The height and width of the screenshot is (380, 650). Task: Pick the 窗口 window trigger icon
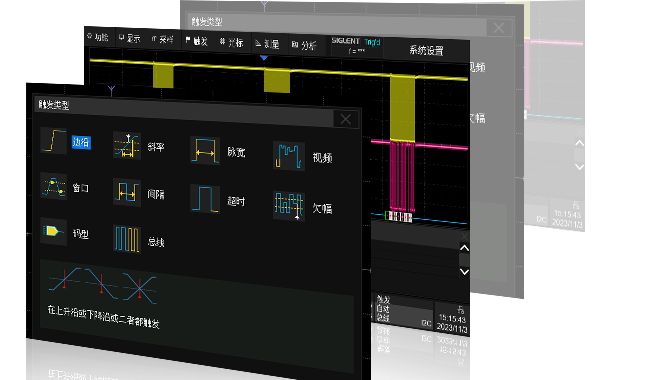(54, 186)
